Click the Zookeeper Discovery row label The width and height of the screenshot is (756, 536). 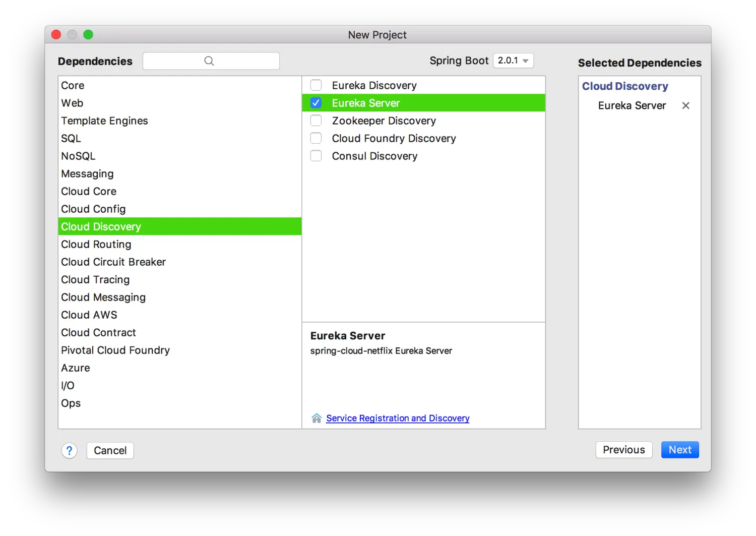(x=384, y=121)
